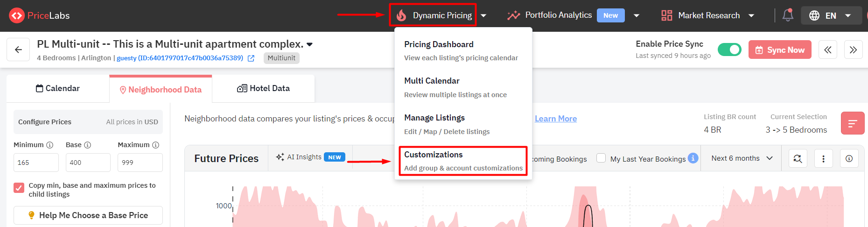This screenshot has width=868, height=227.
Task: Click the Listing BR count 4 BR value
Action: (x=713, y=130)
